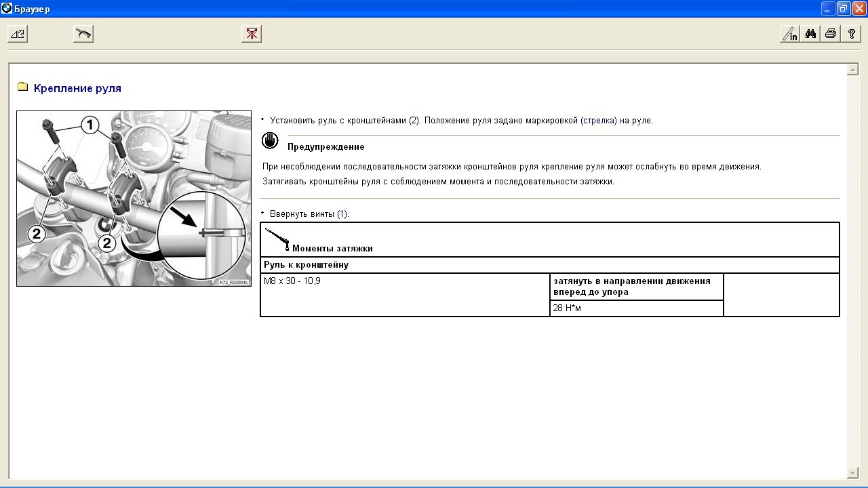Open help with the question mark icon
The width and height of the screenshot is (868, 488).
851,34
